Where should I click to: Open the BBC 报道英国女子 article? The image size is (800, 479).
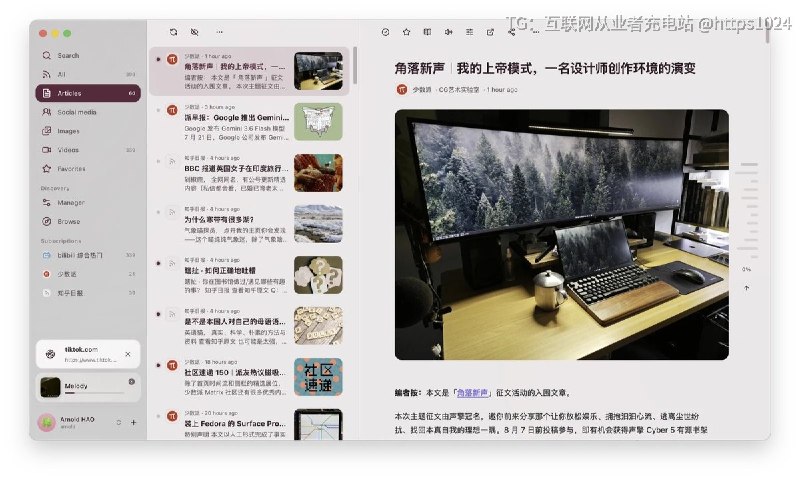(x=249, y=173)
